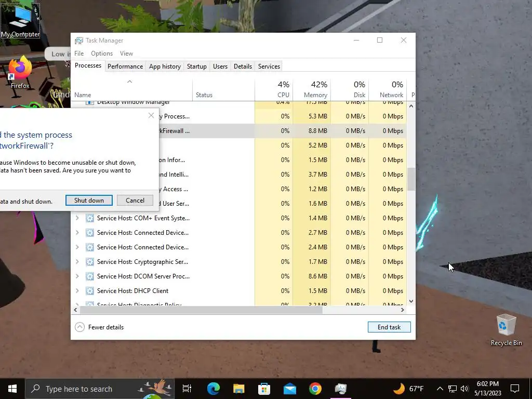Click the vertical scrollbar thumb

click(411, 179)
